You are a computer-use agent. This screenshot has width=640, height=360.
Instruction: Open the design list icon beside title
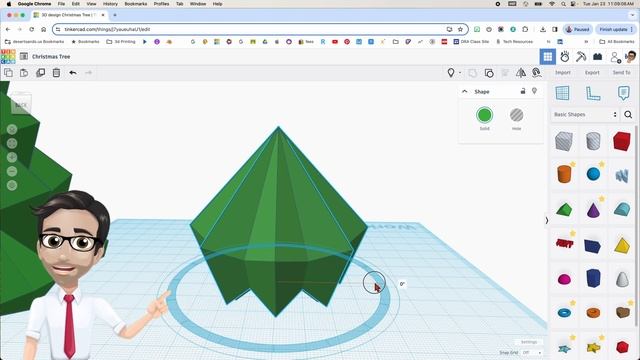pos(24,56)
